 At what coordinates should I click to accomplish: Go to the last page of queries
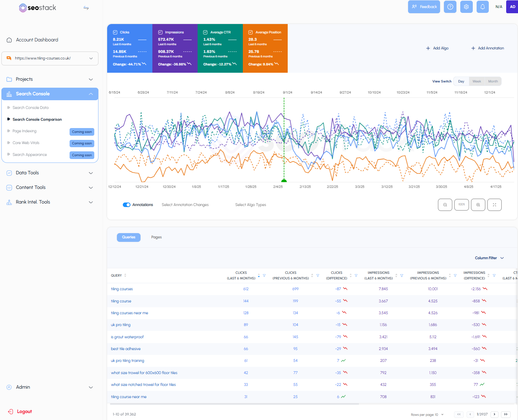[x=505, y=414]
